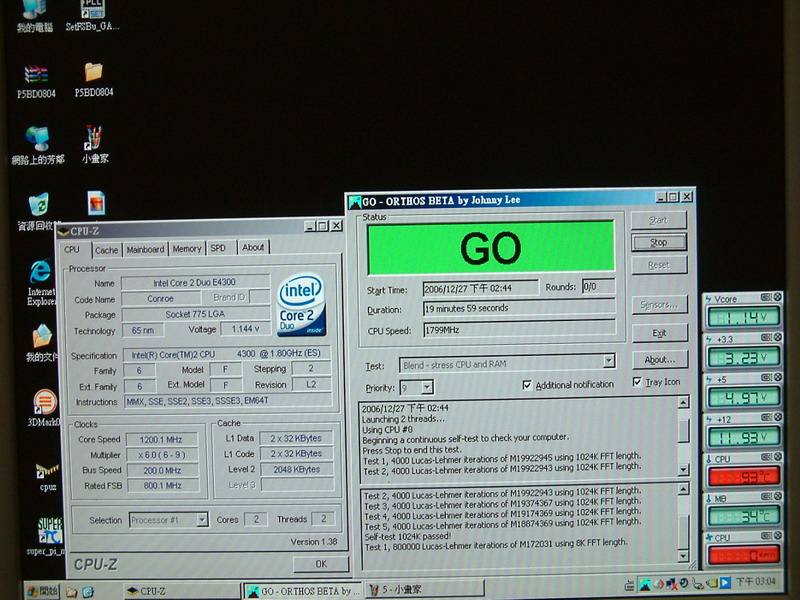Switch to the Mainboard tab in CPU-Z
This screenshot has height=600, width=800.
pyautogui.click(x=145, y=249)
